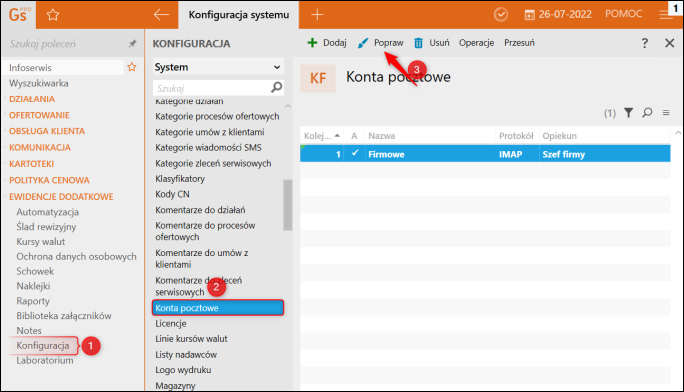Open Ochrona danych osobowych

click(76, 256)
